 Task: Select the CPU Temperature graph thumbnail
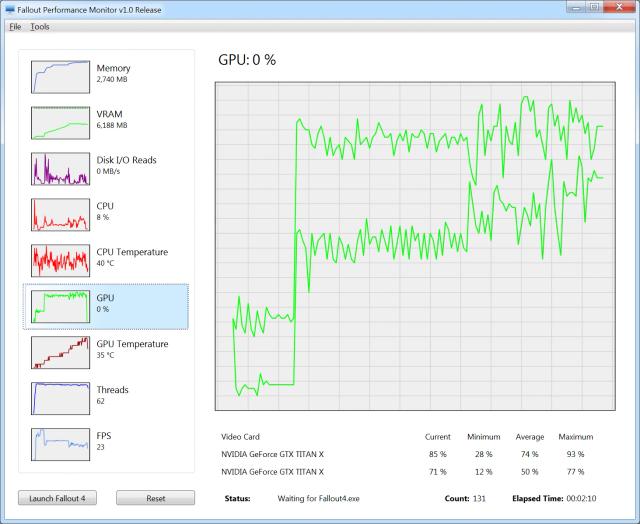pyautogui.click(x=60, y=260)
